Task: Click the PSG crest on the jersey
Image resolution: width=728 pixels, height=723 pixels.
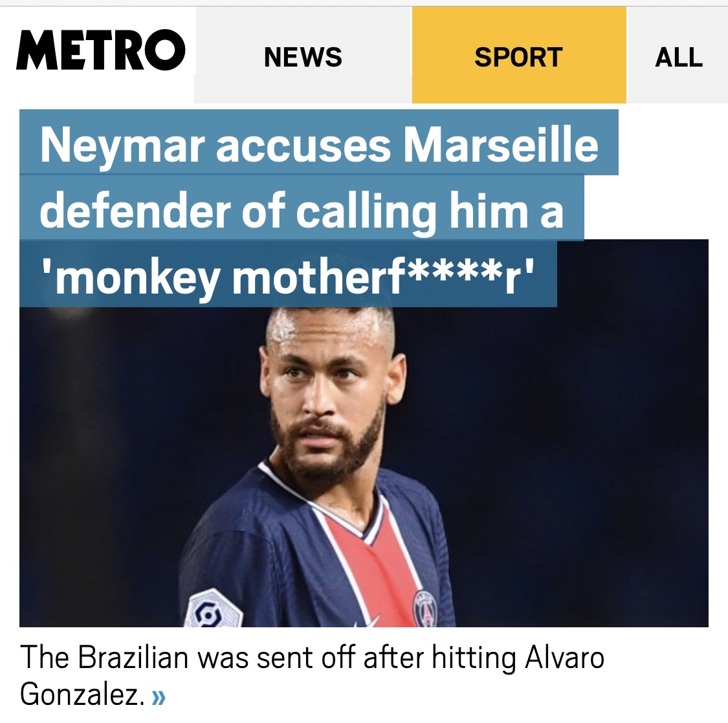Action: click(425, 608)
